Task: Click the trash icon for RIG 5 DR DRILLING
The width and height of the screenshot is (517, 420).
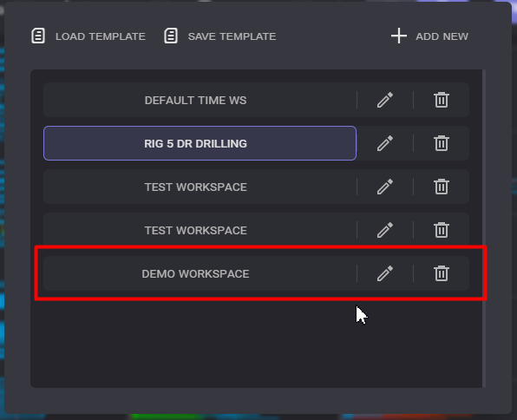Action: coord(442,143)
